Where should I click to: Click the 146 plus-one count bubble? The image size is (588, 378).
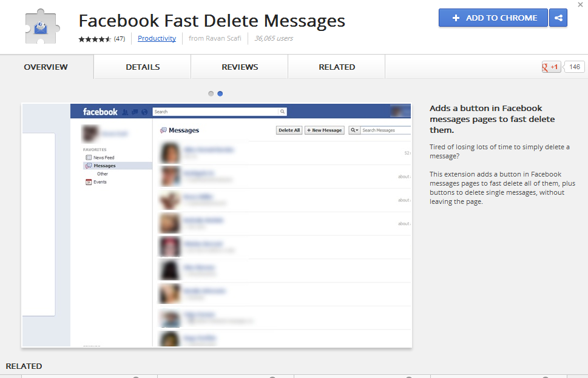(x=574, y=67)
